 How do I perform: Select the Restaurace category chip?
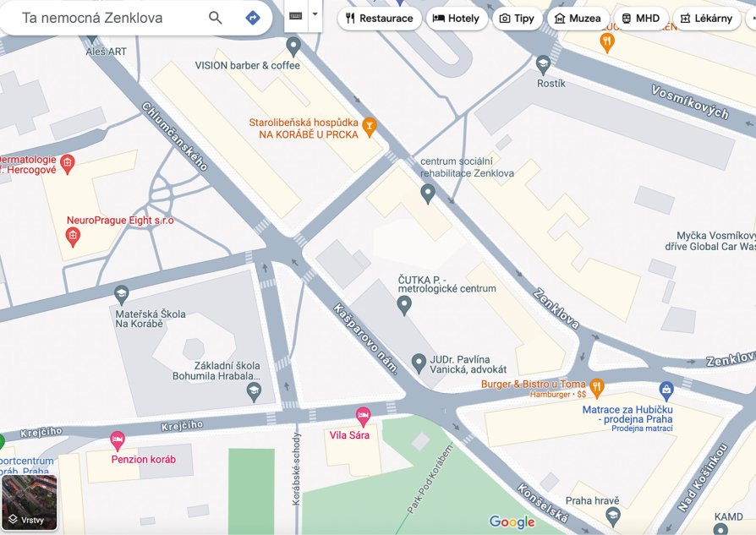point(380,19)
